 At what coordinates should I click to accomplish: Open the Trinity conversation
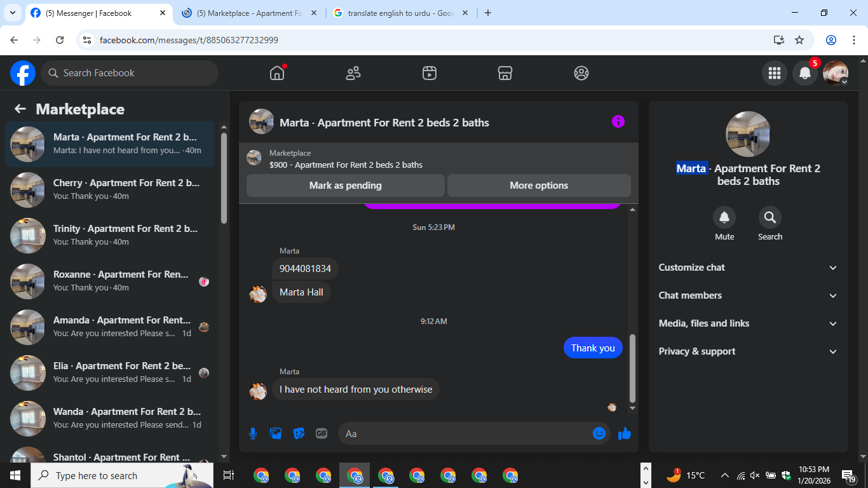point(110,236)
